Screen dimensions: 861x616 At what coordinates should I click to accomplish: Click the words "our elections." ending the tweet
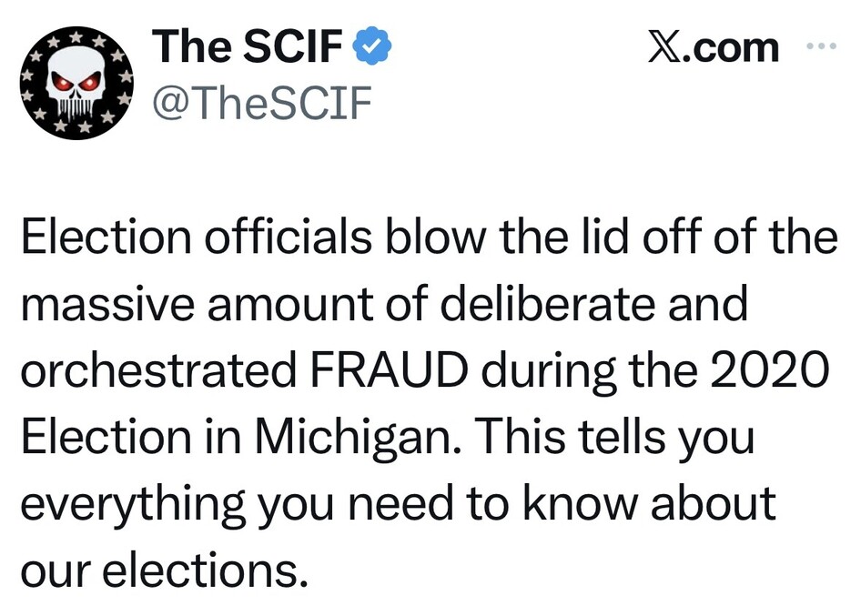coord(159,571)
